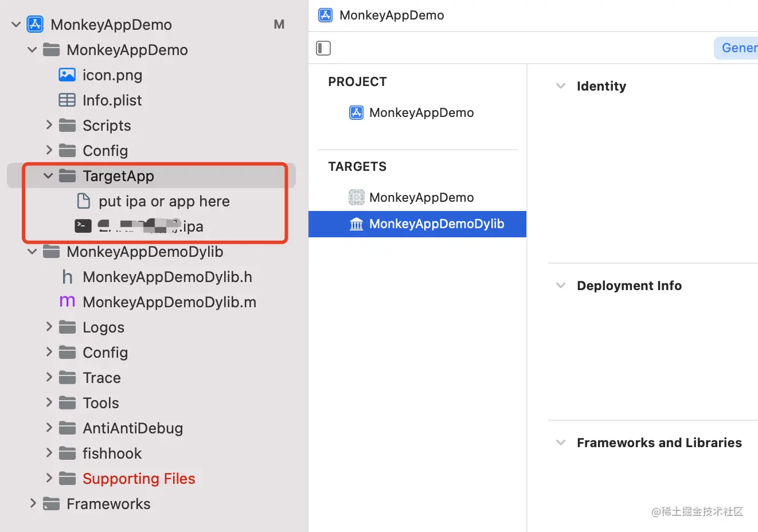Open the Supporting Files folder

click(139, 478)
